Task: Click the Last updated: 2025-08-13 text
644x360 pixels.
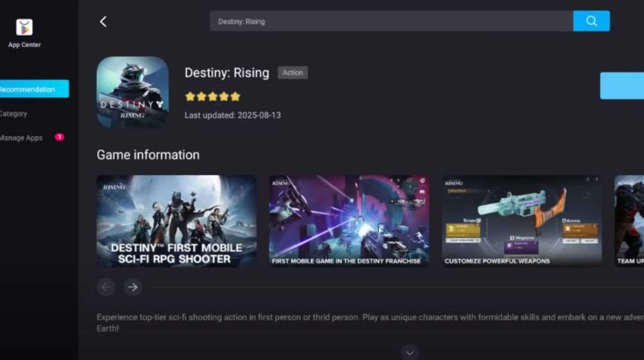Action: (232, 115)
